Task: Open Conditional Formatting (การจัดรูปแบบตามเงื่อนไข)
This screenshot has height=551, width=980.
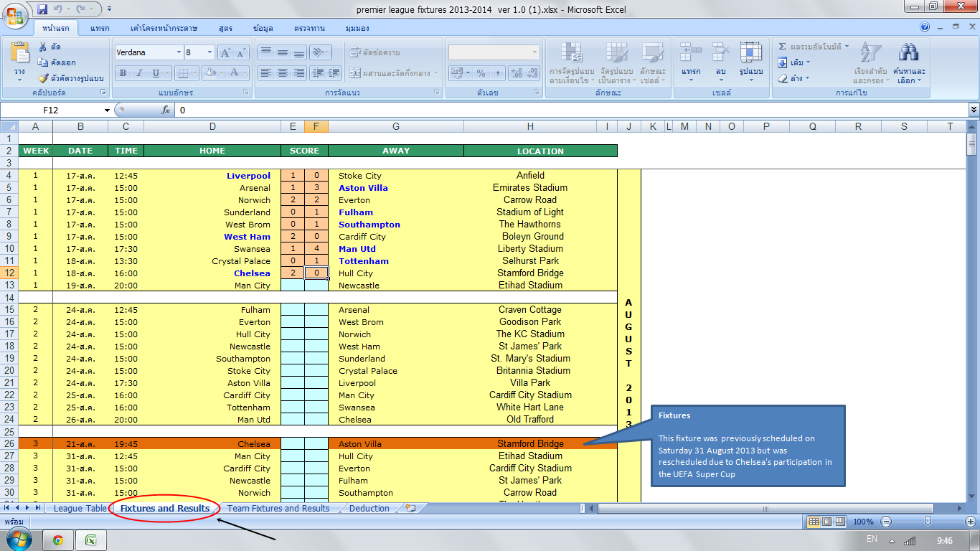Action: tap(572, 62)
